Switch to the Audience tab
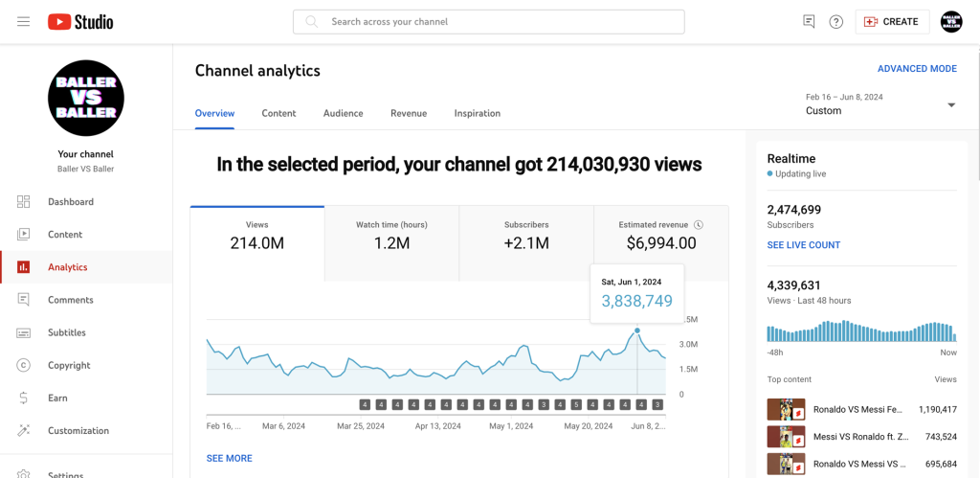Screen dimensions: 980x478 [344, 113]
